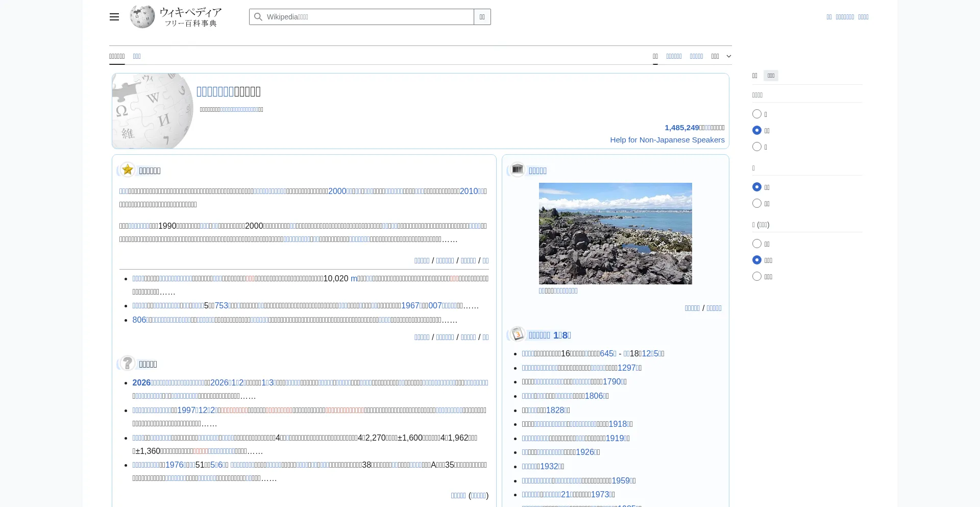Screen dimensions: 980x507
Task: Select the small text size radio option
Action: tap(757, 114)
